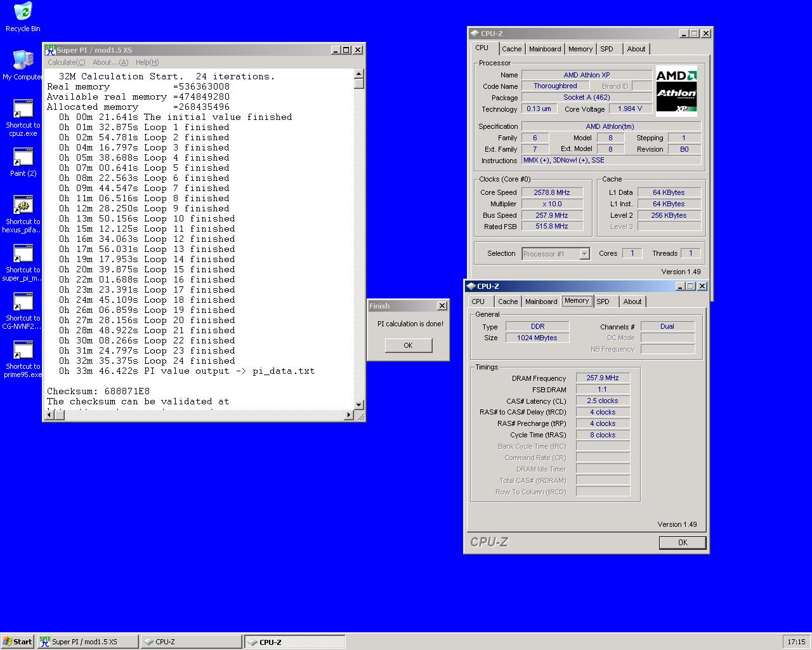Switch to Memory tab in upper CPU-Z
This screenshot has height=650, width=812.
(580, 49)
